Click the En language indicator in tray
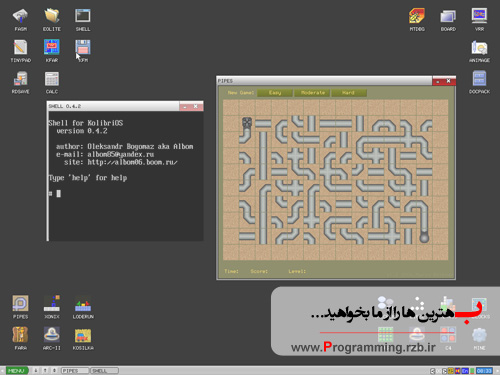This screenshot has height=375, width=500. [x=465, y=371]
